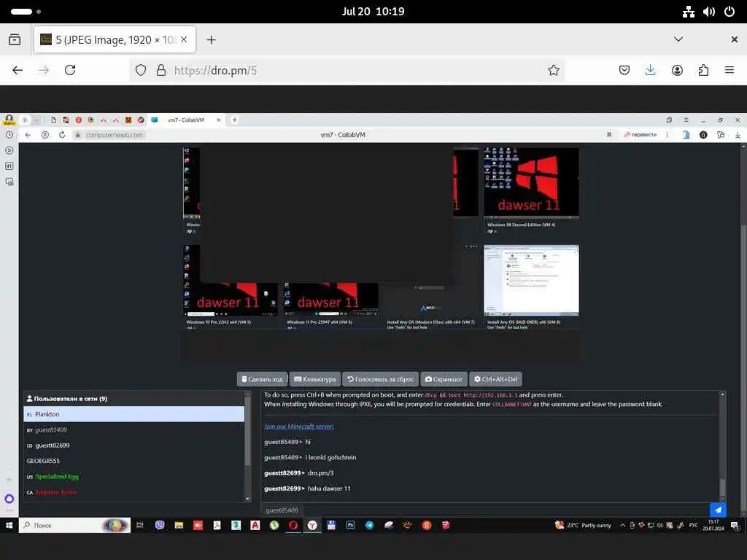Open volume control in GNOME top bar

pyautogui.click(x=709, y=12)
